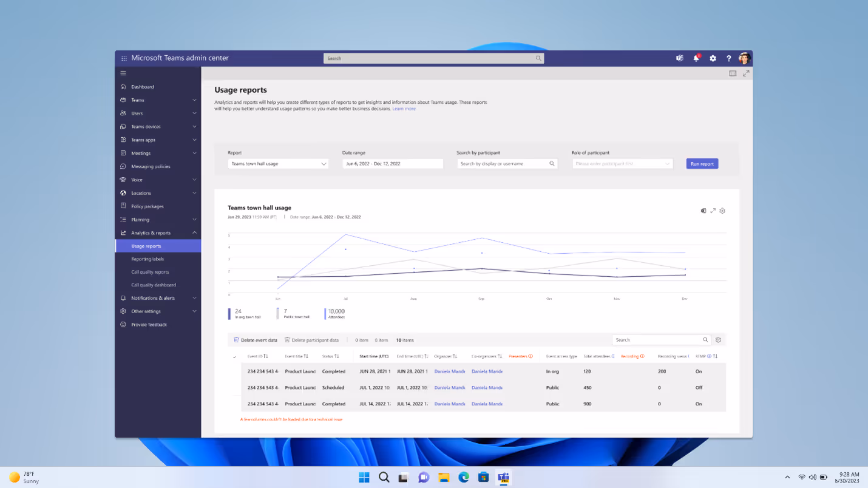The width and height of the screenshot is (868, 488).
Task: Expand Voice section chevron
Action: (x=194, y=180)
